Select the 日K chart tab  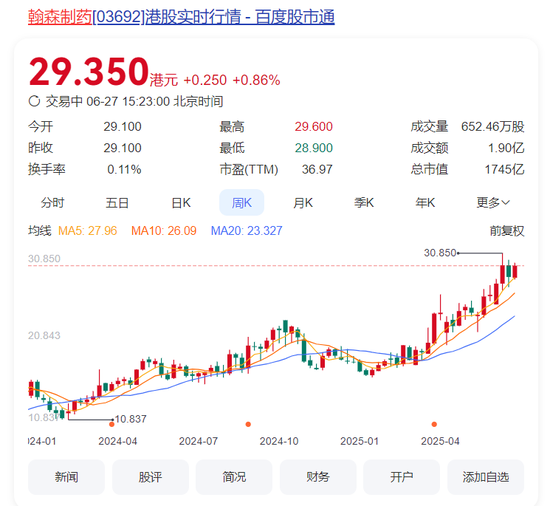[x=181, y=202]
